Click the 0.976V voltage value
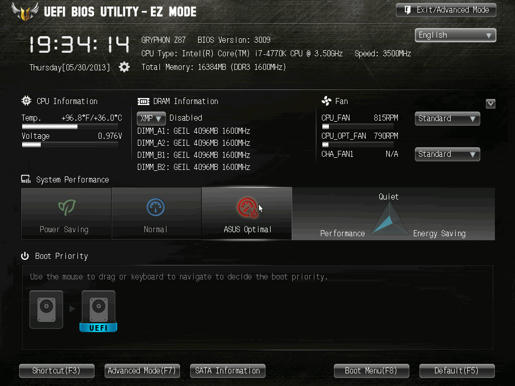The image size is (515, 386). point(110,136)
